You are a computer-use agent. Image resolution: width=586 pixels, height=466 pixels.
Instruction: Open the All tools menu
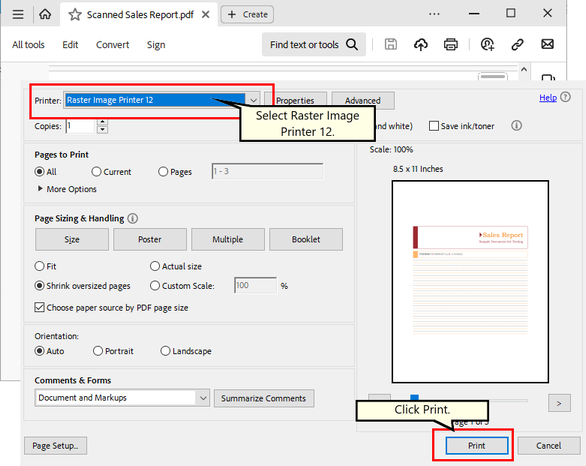(x=28, y=45)
